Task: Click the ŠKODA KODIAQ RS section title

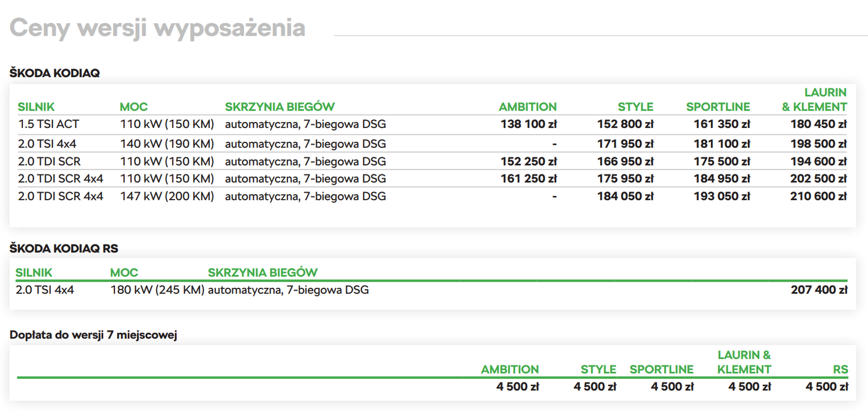Action: coord(64,248)
